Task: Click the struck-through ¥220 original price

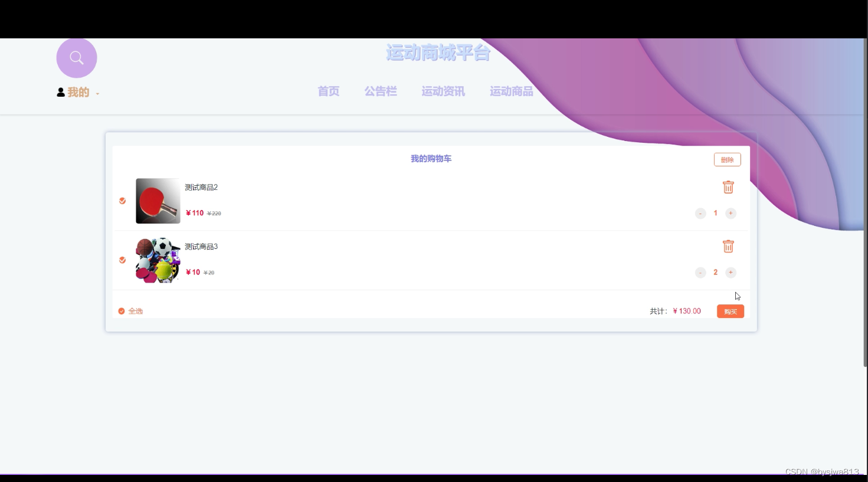Action: (x=214, y=214)
